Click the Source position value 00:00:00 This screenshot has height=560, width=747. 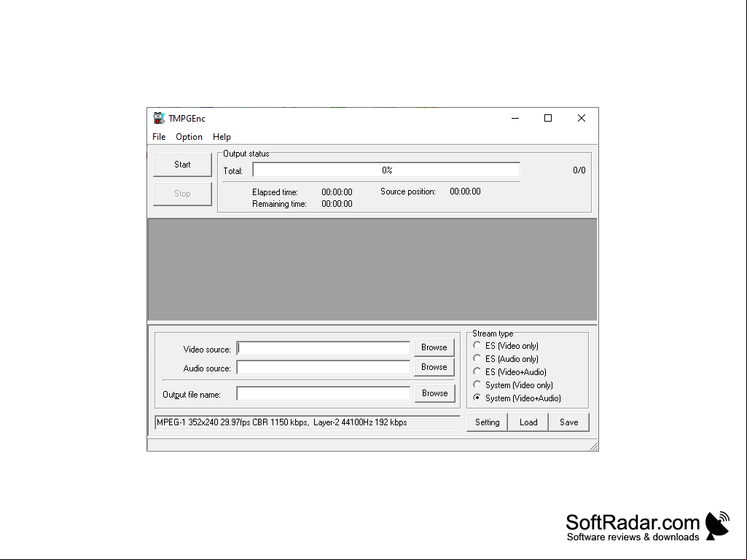pyautogui.click(x=465, y=192)
